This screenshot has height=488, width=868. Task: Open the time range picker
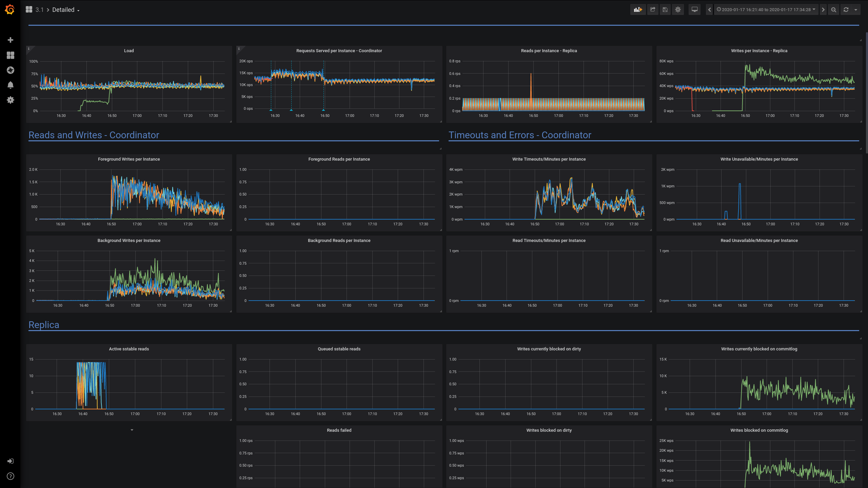point(766,9)
